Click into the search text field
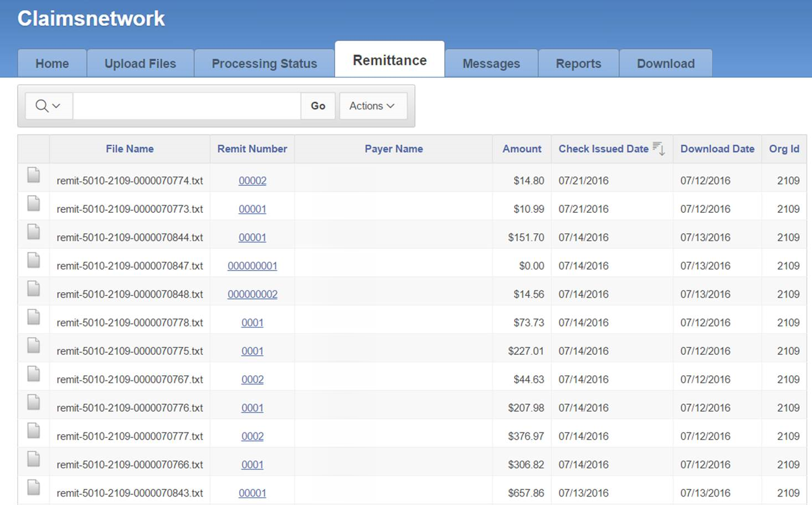 pyautogui.click(x=187, y=105)
